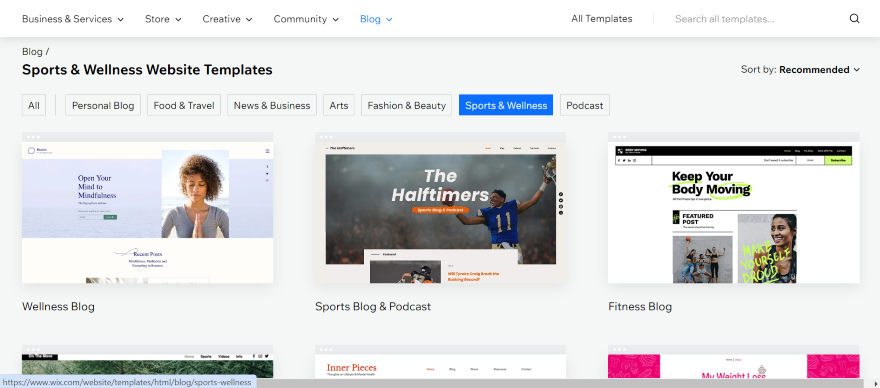Open the Creative category dropdown
The width and height of the screenshot is (880, 388).
tap(227, 19)
